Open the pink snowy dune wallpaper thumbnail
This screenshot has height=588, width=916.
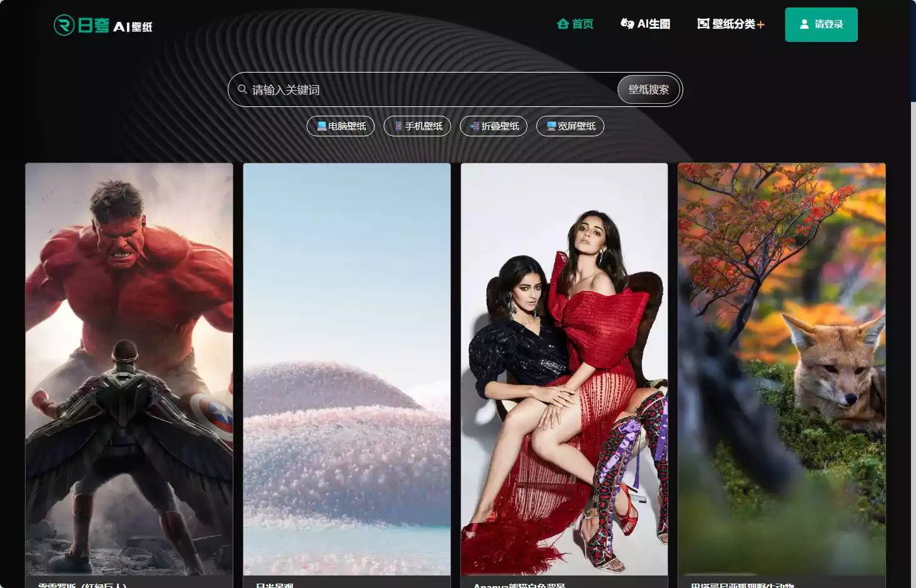pos(347,369)
